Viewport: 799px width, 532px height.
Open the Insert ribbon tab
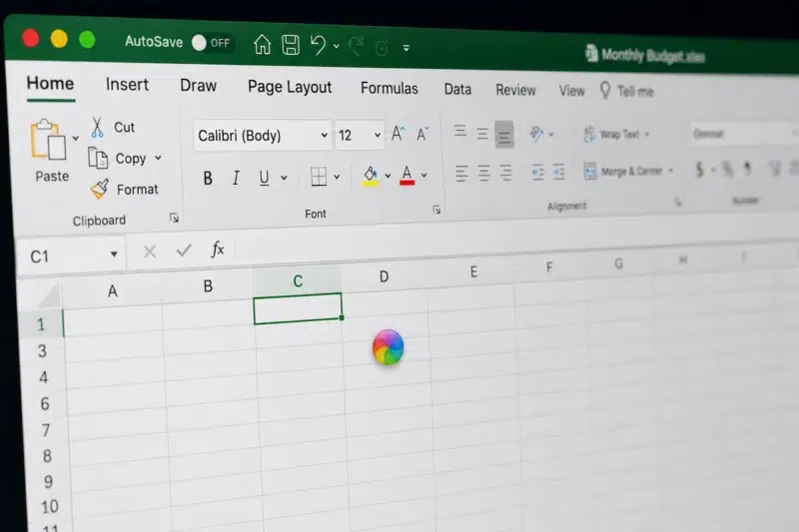127,84
